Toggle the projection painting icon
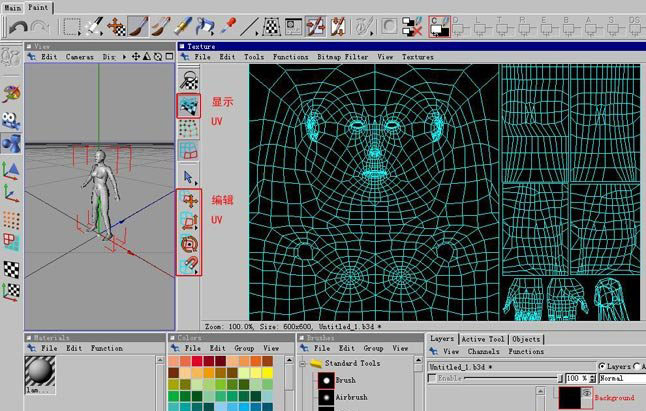The height and width of the screenshot is (411, 646). [316, 27]
